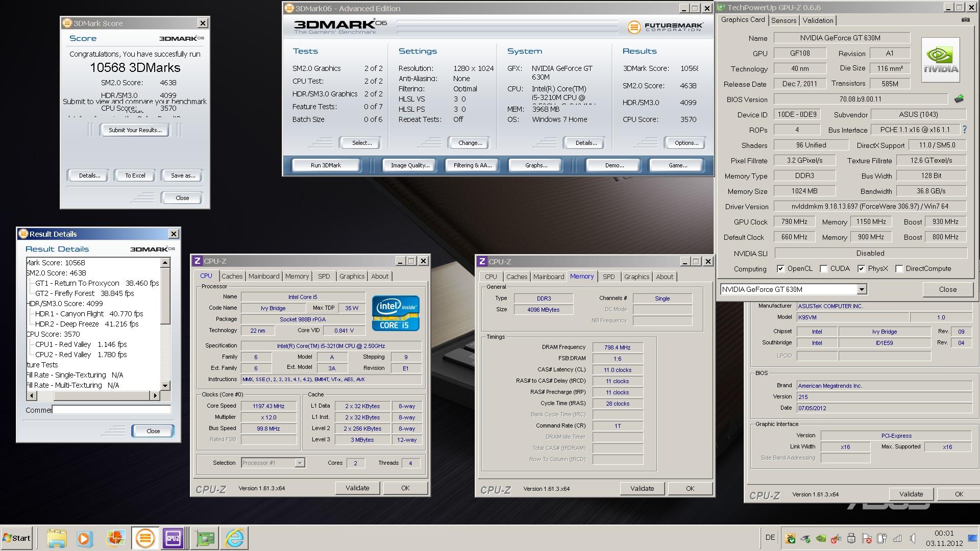980x551 pixels.
Task: Click the Game button in 3DMark06
Action: click(677, 165)
